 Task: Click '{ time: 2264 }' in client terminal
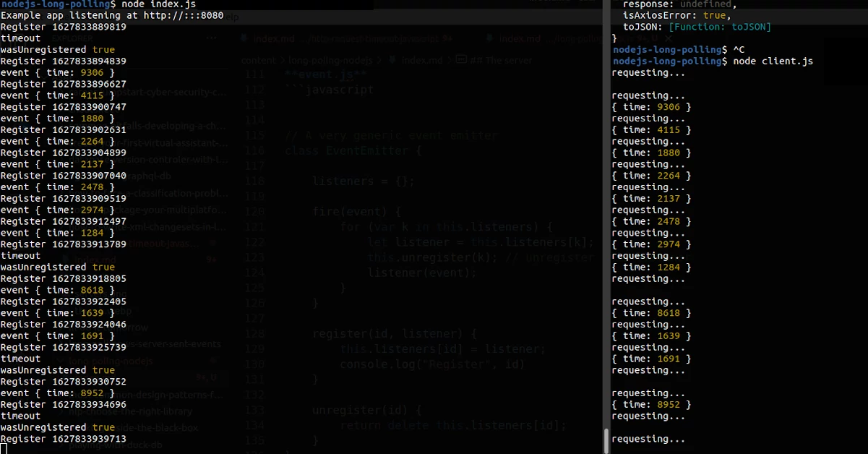tap(652, 176)
